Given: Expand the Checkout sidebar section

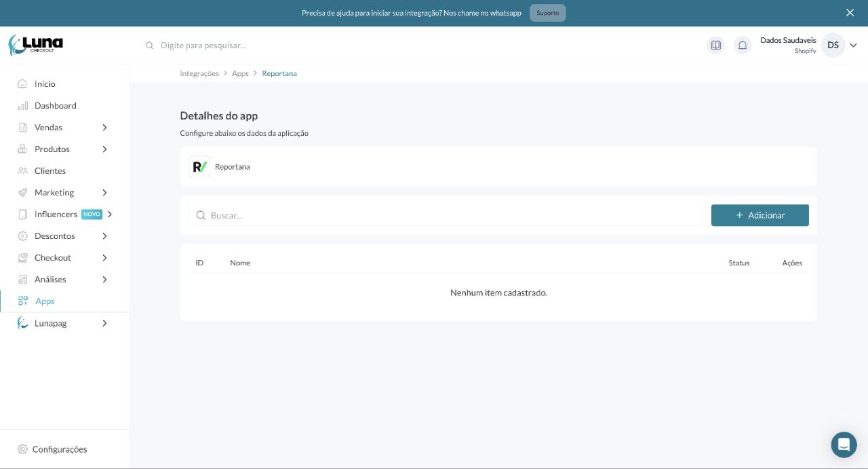Looking at the screenshot, I should coord(104,258).
